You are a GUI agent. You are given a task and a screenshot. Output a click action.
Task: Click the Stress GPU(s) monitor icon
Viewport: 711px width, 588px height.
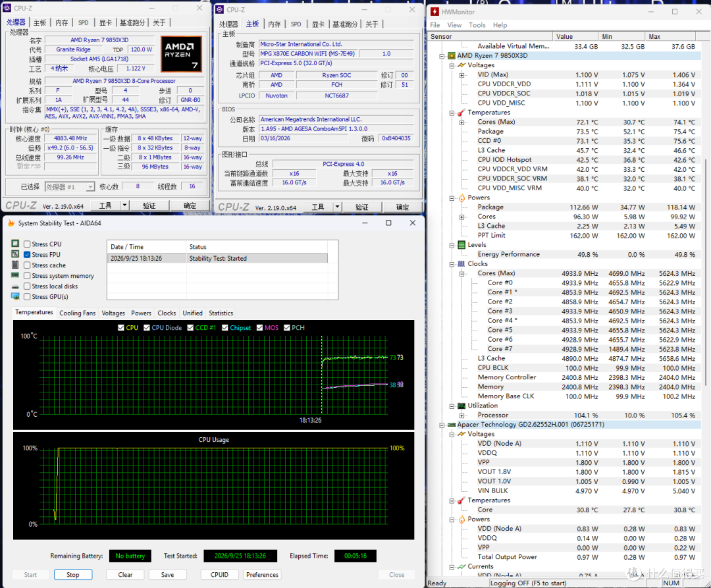(15, 296)
